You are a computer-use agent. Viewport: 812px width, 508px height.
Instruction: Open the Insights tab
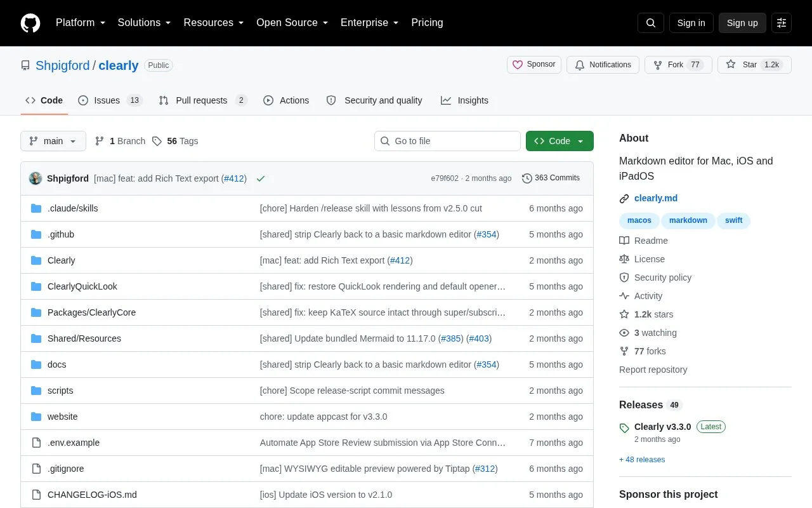pyautogui.click(x=465, y=100)
